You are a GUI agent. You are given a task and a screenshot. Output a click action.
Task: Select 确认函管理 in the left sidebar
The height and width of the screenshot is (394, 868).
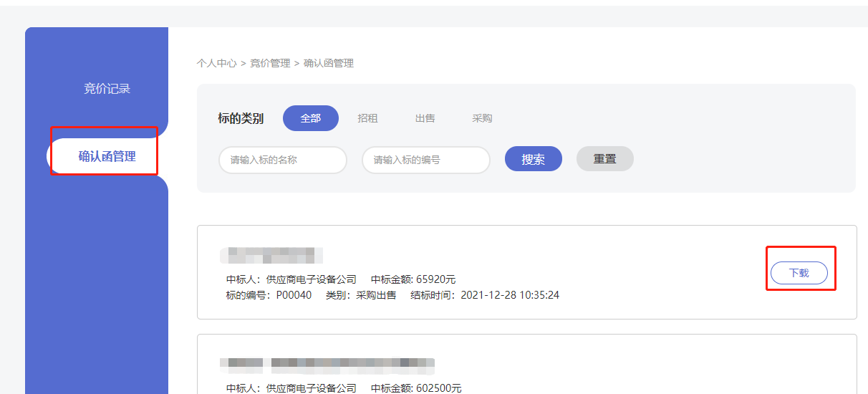pos(107,156)
